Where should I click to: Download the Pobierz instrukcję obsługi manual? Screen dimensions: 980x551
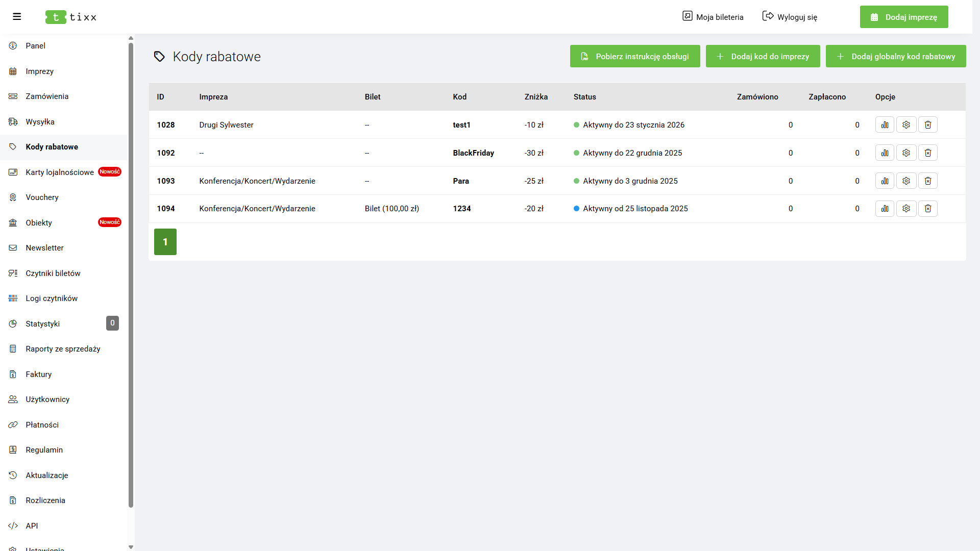coord(634,56)
